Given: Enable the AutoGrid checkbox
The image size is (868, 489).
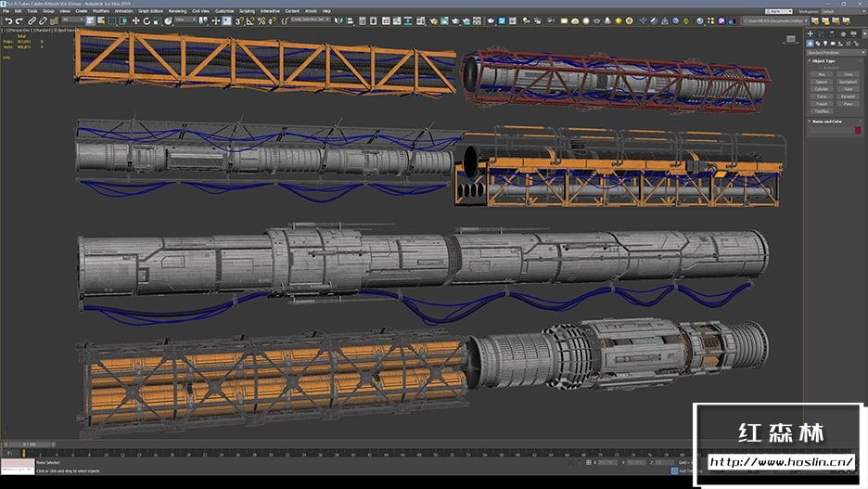Looking at the screenshot, I should coord(824,68).
